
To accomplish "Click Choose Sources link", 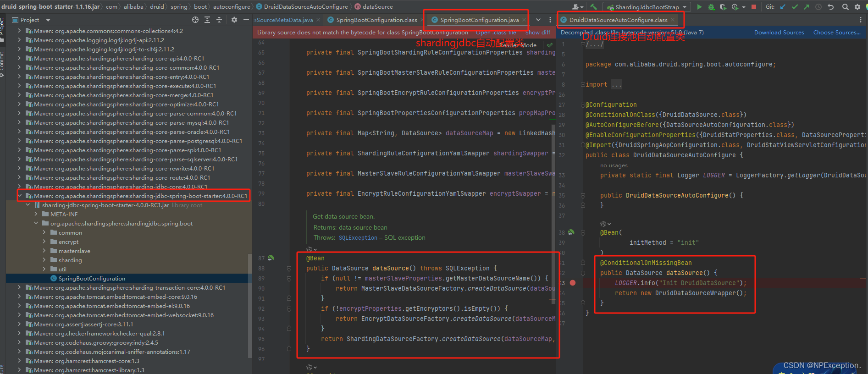I will (837, 33).
